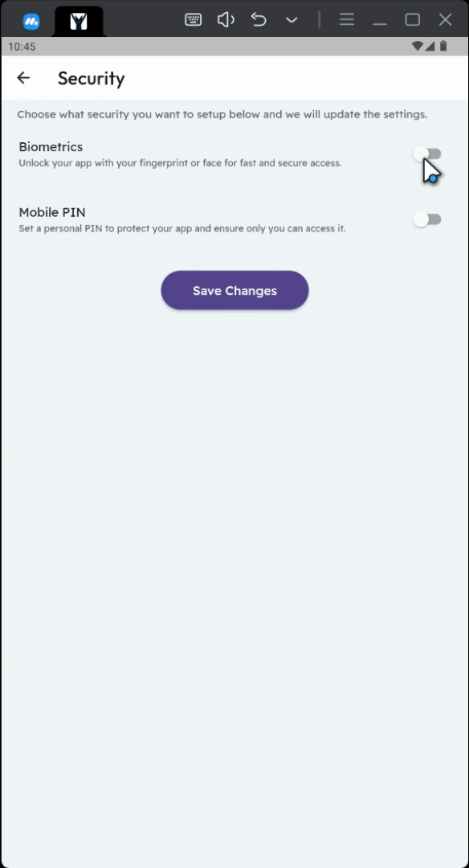
Task: Enable the Biometrics toggle
Action: point(427,154)
